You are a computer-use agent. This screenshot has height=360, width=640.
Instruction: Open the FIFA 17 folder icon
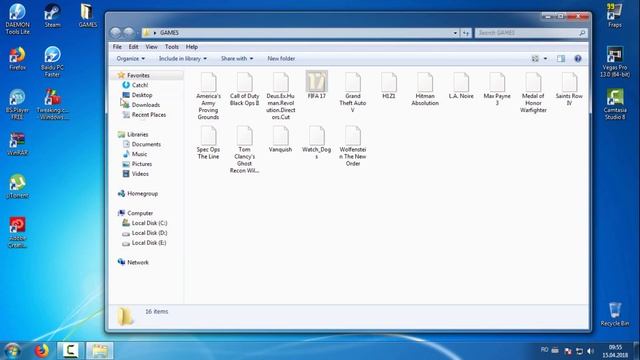coord(317,81)
